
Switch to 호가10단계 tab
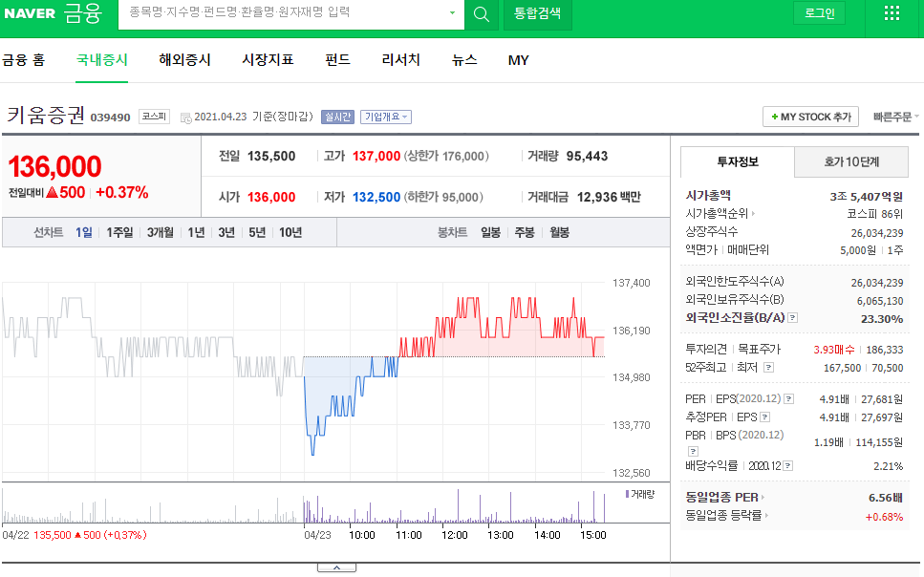click(x=851, y=161)
